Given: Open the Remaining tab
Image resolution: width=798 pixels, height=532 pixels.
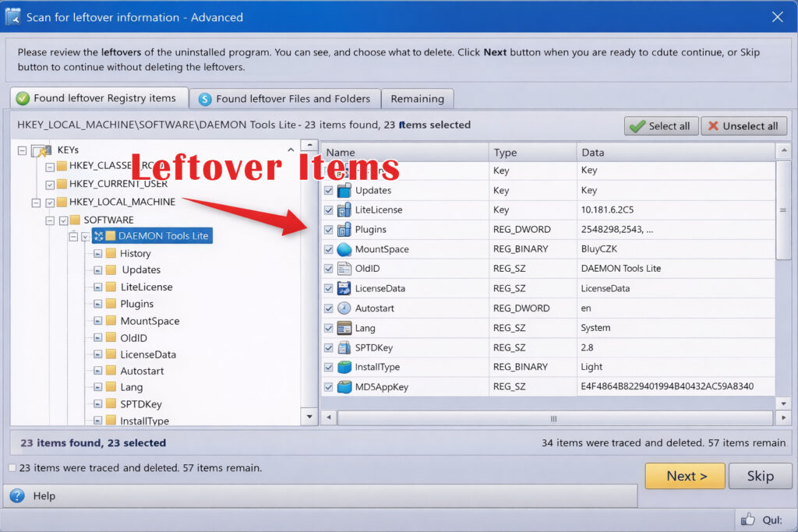Looking at the screenshot, I should (417, 99).
